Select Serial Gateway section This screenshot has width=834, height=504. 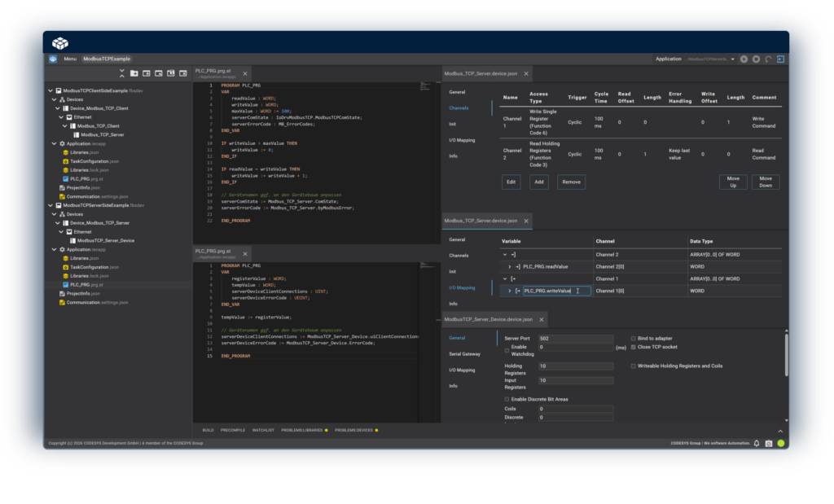coord(465,354)
